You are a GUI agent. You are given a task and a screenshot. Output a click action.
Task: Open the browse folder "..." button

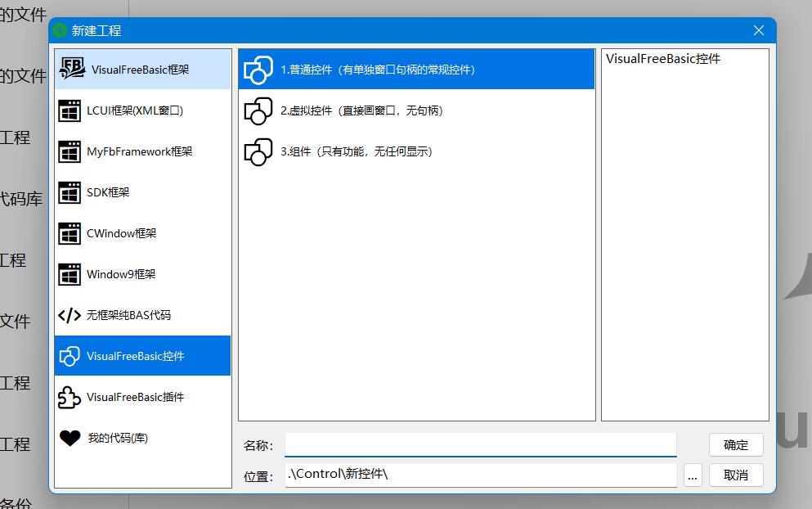click(693, 475)
